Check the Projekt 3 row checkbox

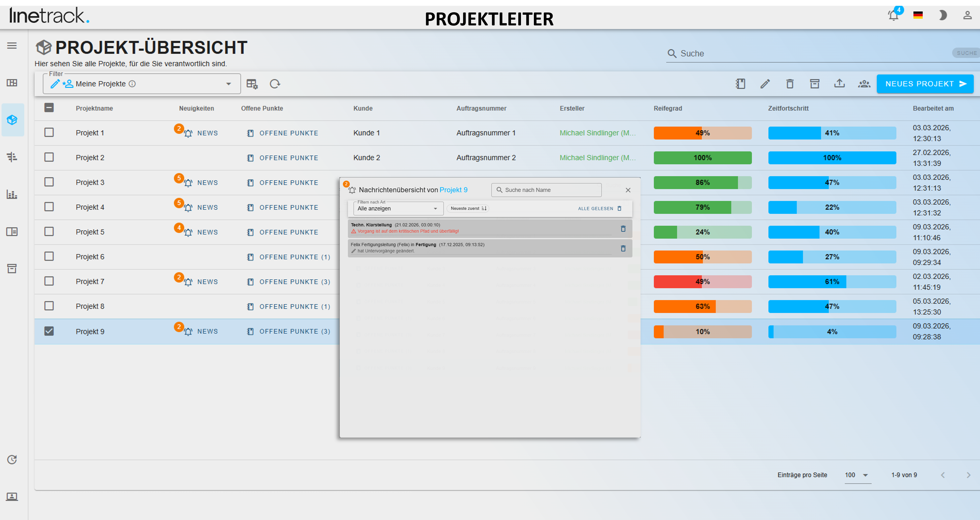point(49,182)
